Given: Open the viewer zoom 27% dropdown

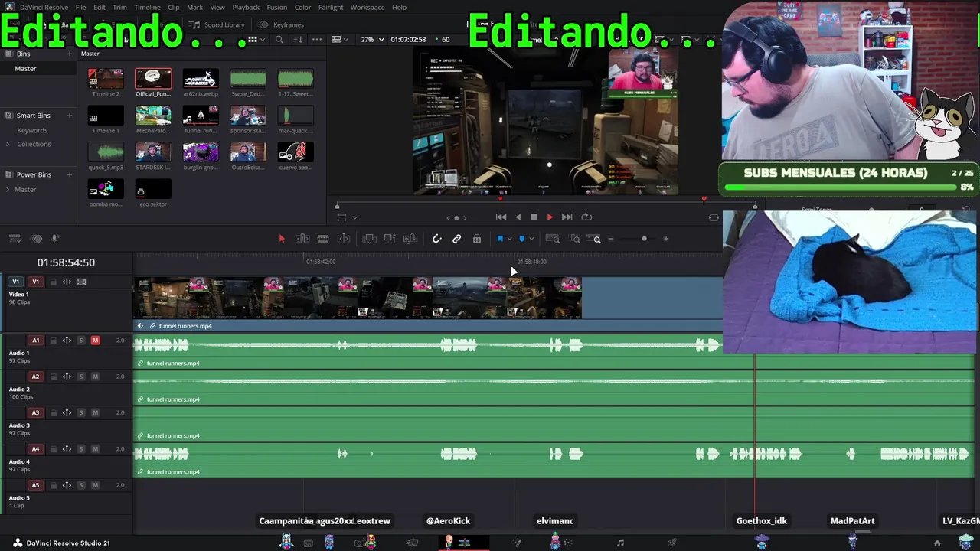Looking at the screenshot, I should (x=372, y=39).
